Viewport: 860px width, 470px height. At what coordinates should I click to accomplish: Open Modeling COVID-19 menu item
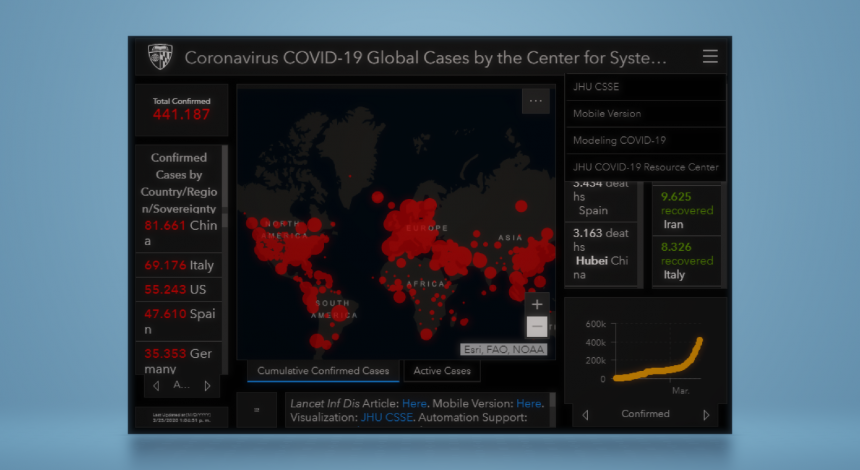coord(645,140)
